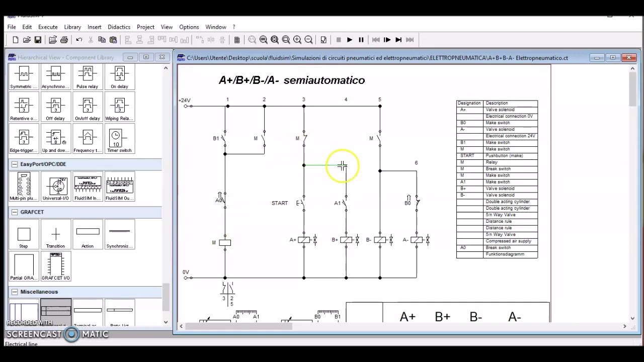The image size is (644, 362).
Task: Create a new circuit file
Action: 16,40
